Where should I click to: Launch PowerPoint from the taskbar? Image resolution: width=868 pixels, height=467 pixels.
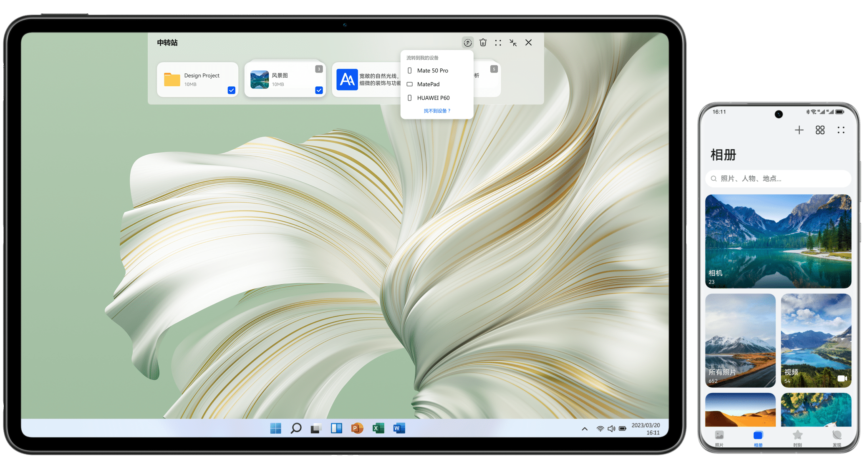357,428
